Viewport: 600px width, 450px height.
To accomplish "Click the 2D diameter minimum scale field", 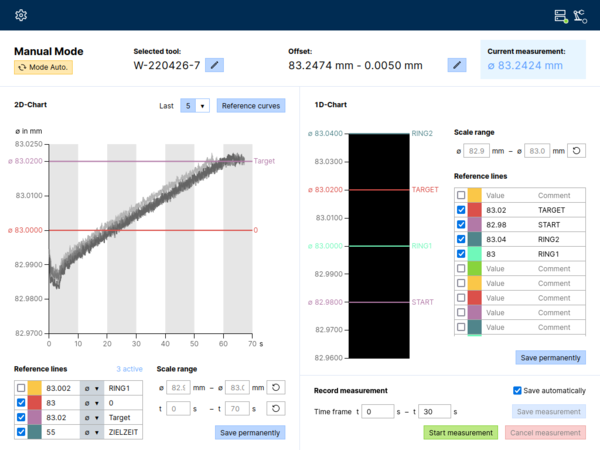I will pyautogui.click(x=178, y=388).
